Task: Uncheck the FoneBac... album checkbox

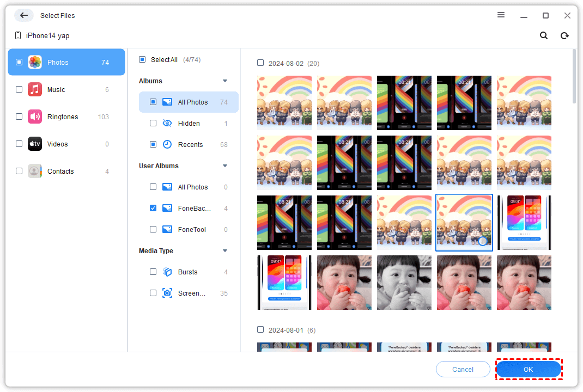Action: pos(153,208)
